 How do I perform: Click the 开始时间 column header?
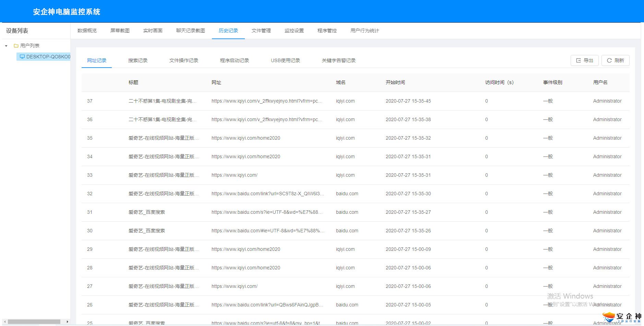click(x=395, y=82)
